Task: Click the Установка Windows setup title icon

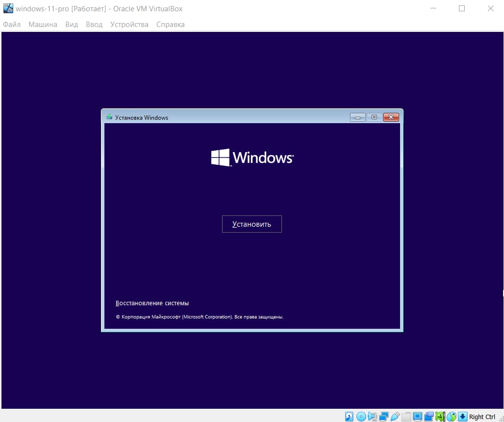Action: (109, 117)
